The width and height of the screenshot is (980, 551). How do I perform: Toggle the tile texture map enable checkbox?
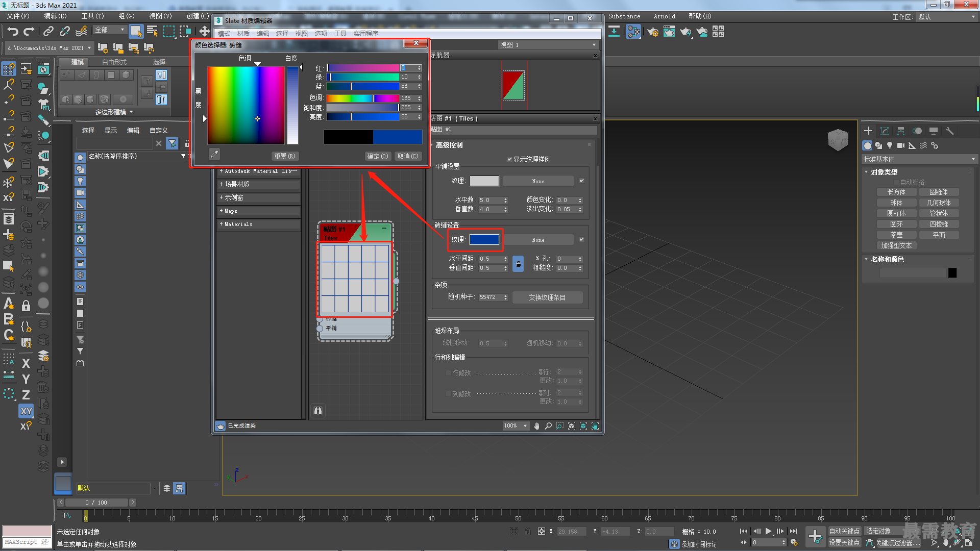(x=581, y=181)
